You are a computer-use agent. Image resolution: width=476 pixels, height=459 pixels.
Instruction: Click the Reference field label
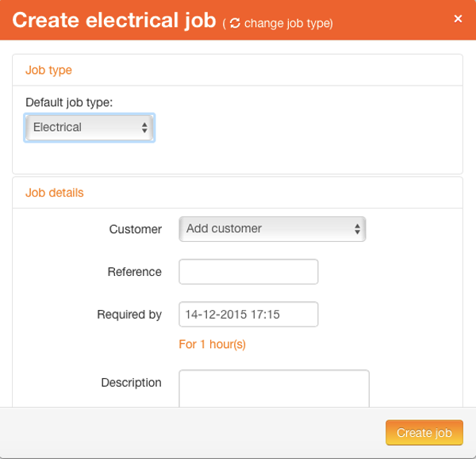tap(135, 272)
